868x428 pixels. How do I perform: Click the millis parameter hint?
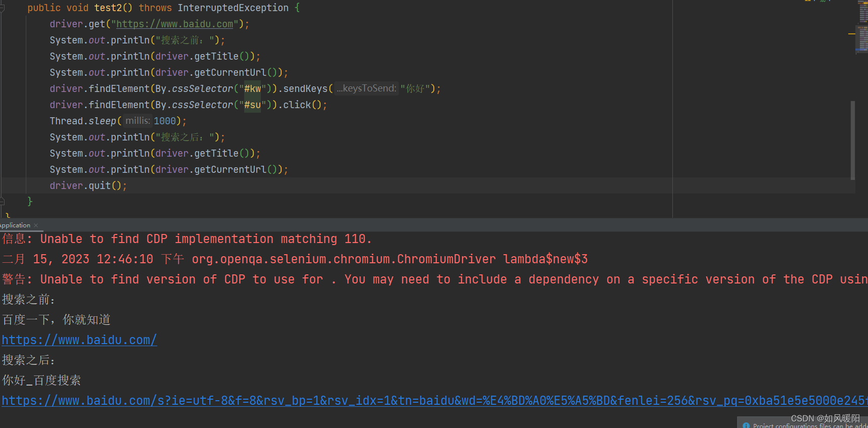(x=137, y=121)
